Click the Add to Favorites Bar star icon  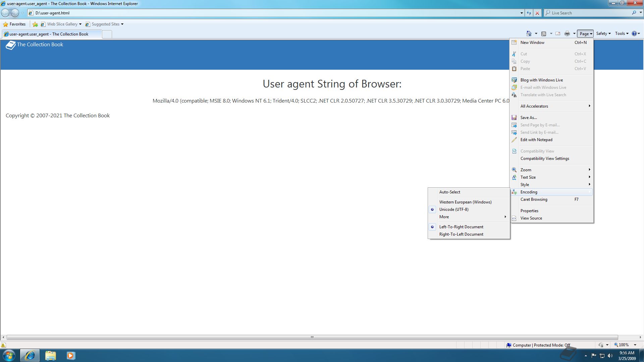pyautogui.click(x=35, y=24)
